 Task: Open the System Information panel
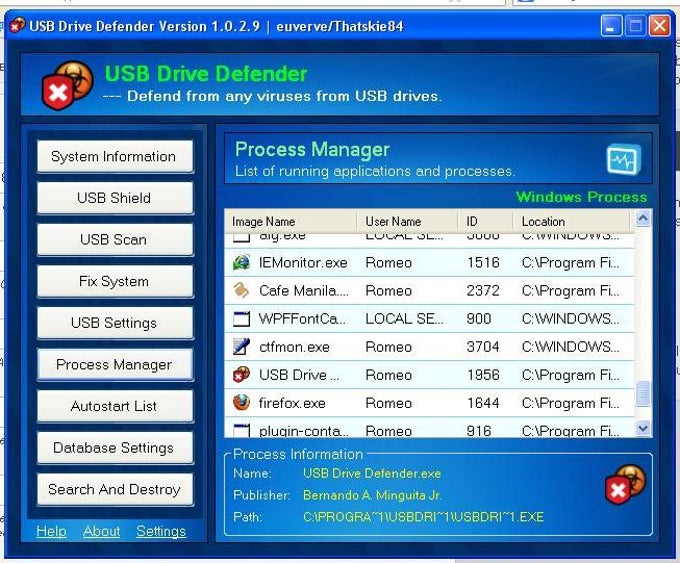click(115, 157)
